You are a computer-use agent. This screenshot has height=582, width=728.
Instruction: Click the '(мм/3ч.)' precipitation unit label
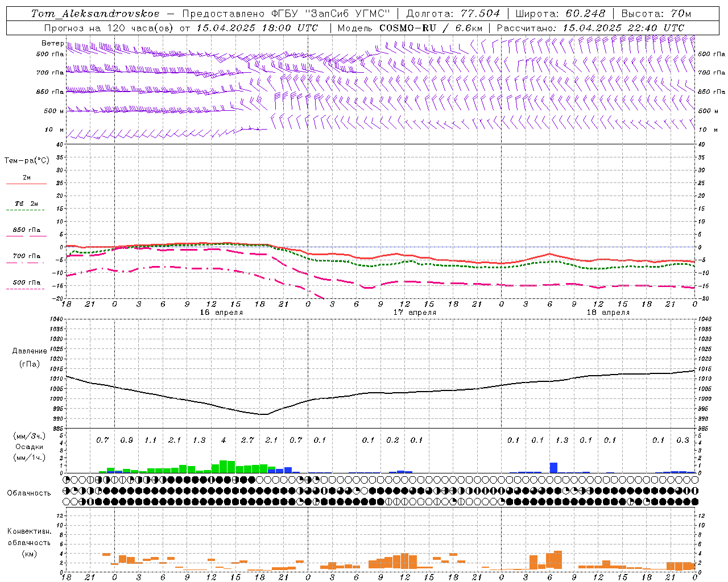30,436
